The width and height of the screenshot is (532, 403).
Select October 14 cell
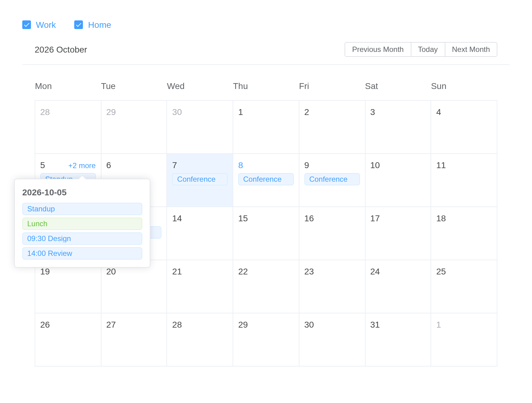pos(200,233)
